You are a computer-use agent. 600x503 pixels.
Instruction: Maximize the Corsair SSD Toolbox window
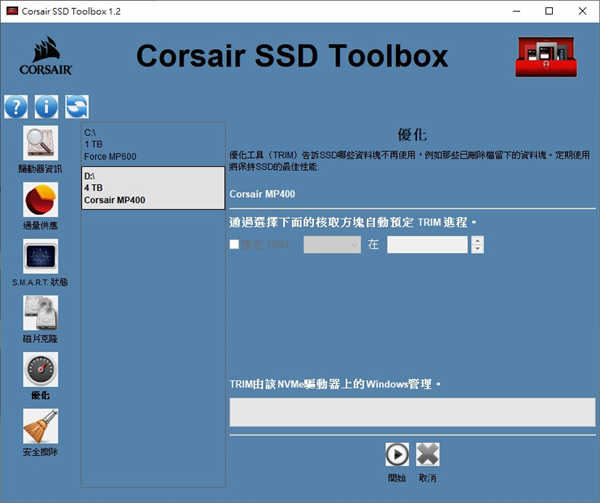click(549, 11)
